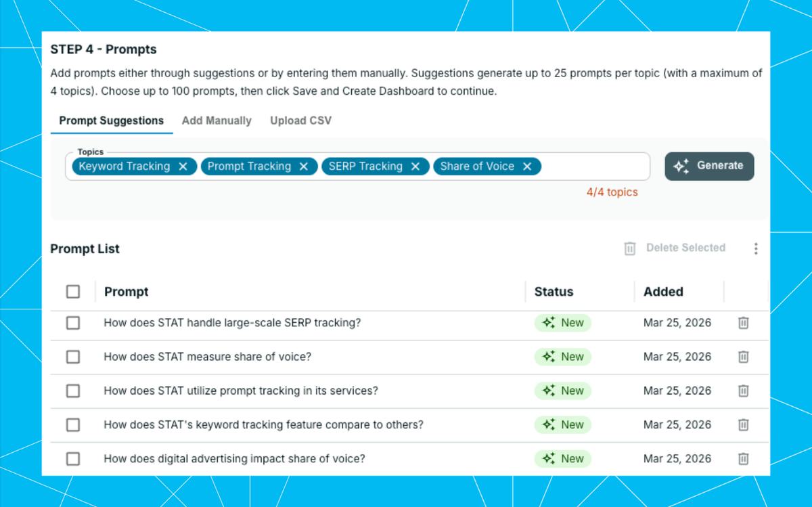Screen dimensions: 812x507
Task: Delete the 'measure share of voice' prompt row
Action: [743, 357]
